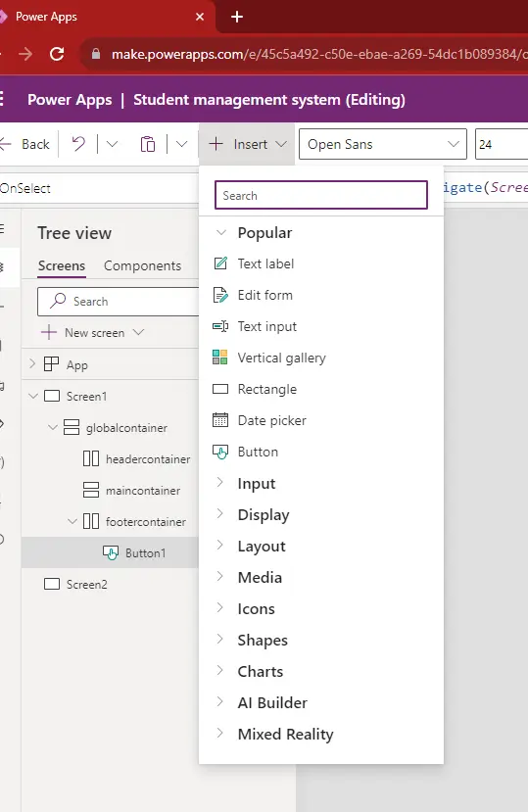The height and width of the screenshot is (812, 528).
Task: Expand the Media category
Action: [220, 576]
